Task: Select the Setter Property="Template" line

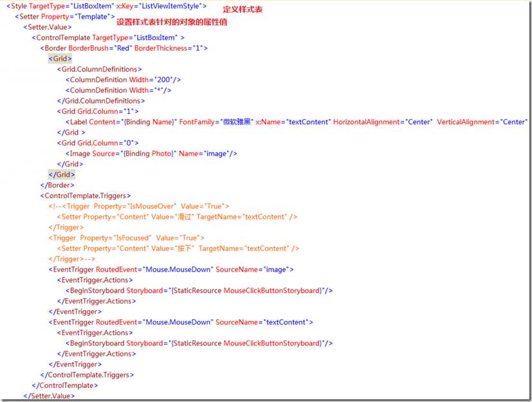Action: point(65,17)
